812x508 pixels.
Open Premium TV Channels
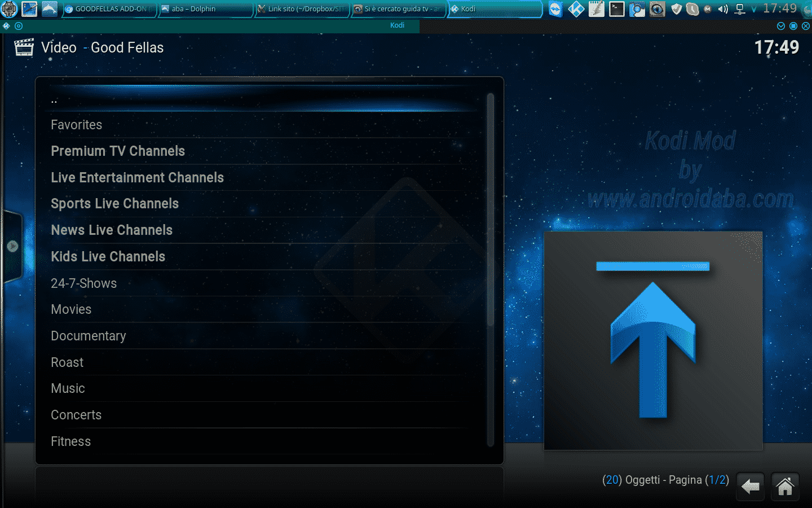click(265, 151)
